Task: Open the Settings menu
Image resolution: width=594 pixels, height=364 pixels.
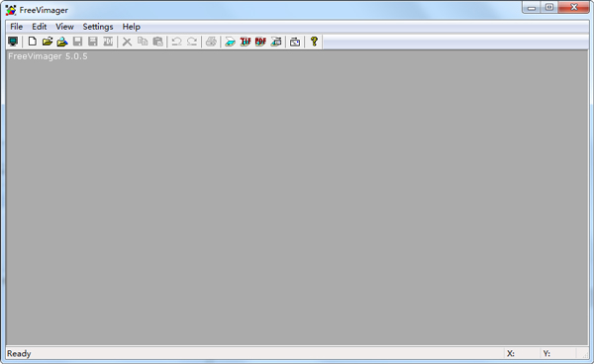Action: [x=98, y=27]
